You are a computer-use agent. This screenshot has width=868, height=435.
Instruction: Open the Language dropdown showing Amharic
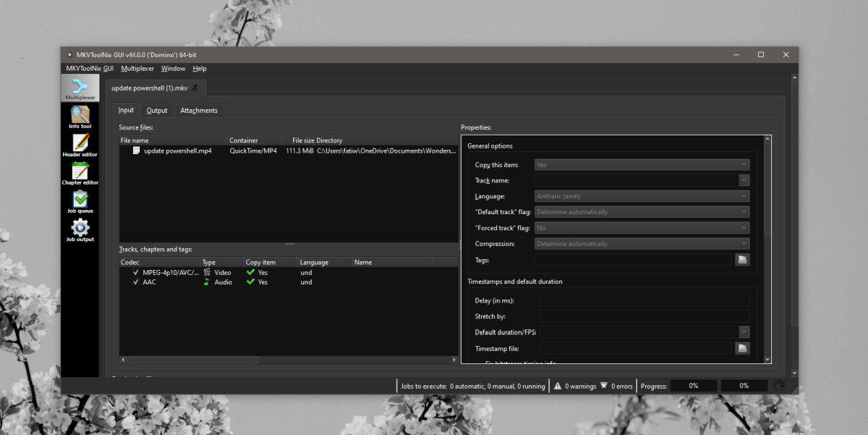642,196
